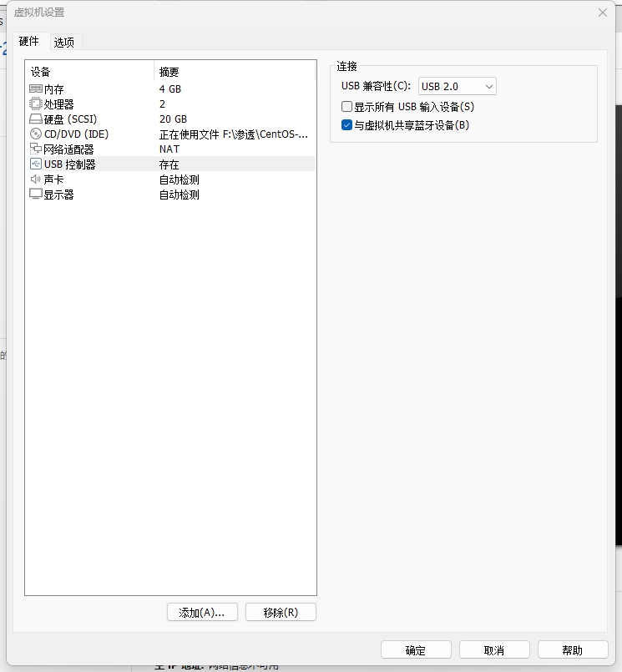Select the memory (内存) device icon
The image size is (622, 672).
pyautogui.click(x=36, y=88)
